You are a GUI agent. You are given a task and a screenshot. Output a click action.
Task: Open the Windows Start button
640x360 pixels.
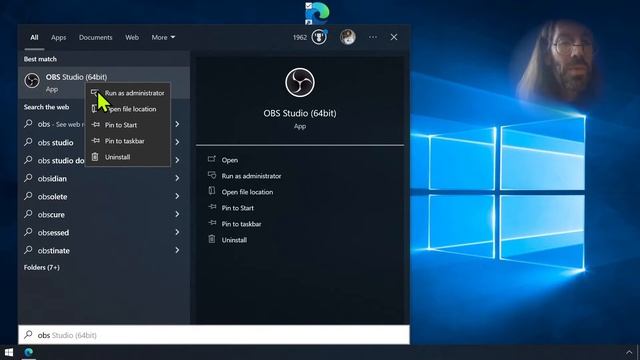tap(9, 352)
